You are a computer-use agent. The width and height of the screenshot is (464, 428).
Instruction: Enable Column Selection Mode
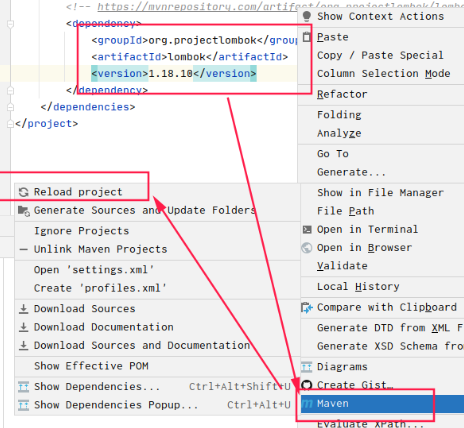pyautogui.click(x=381, y=73)
